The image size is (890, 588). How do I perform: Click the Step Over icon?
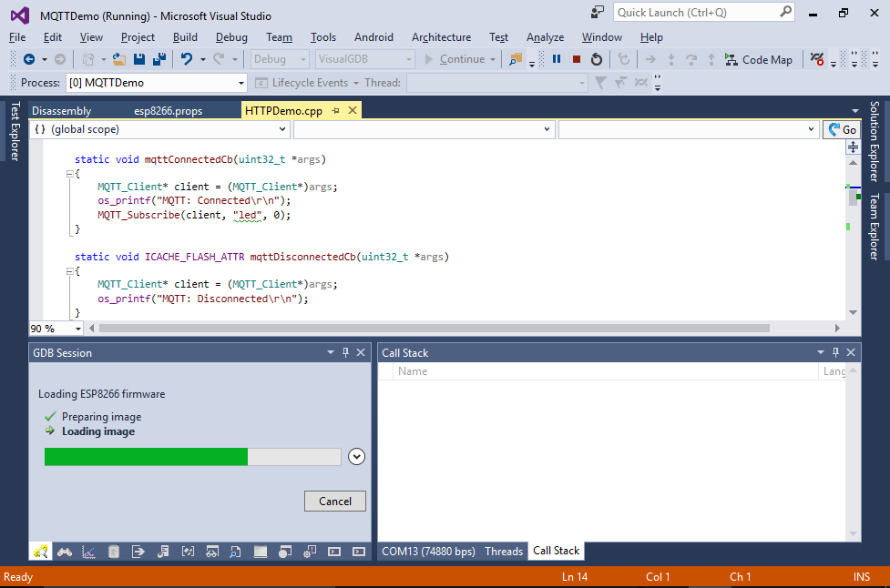pos(691,59)
